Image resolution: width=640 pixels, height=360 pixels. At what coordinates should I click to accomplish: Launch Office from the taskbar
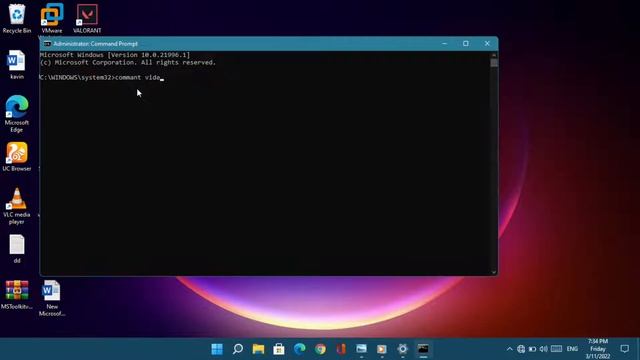[x=341, y=349]
